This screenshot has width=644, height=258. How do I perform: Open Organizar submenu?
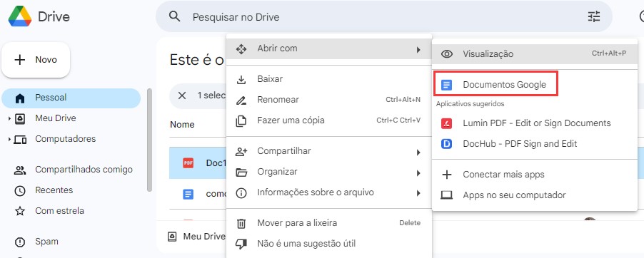coord(329,172)
